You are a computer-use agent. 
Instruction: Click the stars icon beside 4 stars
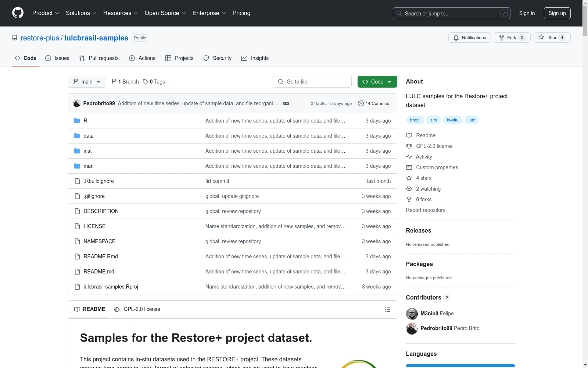click(409, 178)
